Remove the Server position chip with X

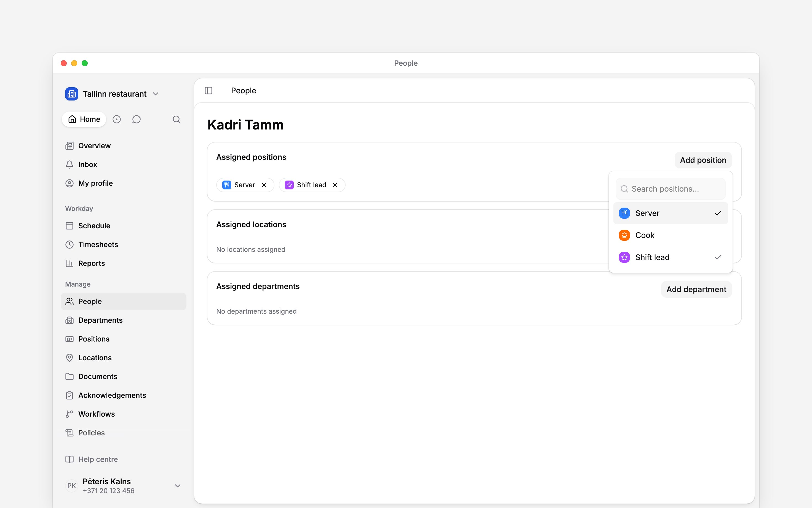(264, 185)
